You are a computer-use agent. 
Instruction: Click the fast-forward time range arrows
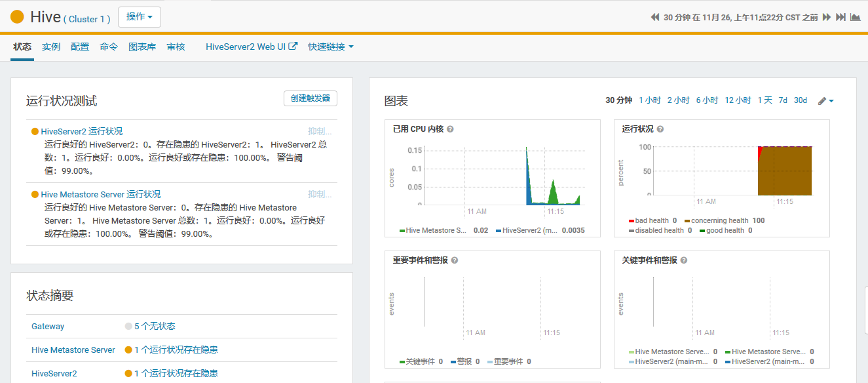click(x=827, y=17)
